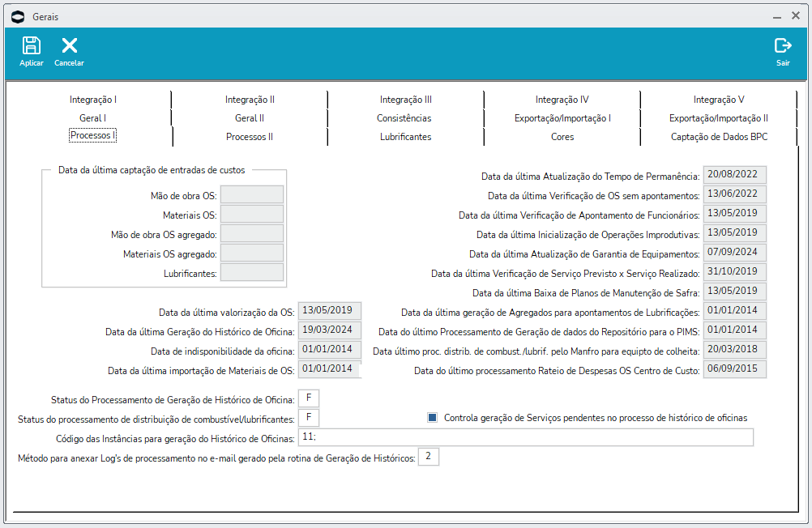
Task: Click Status Geração de Histórico de Oficina field
Action: pyautogui.click(x=309, y=398)
